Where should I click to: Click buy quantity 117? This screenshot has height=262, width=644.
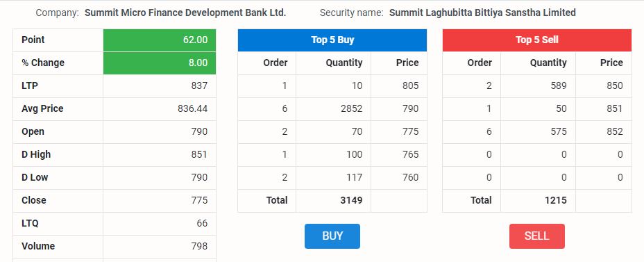[355, 177]
